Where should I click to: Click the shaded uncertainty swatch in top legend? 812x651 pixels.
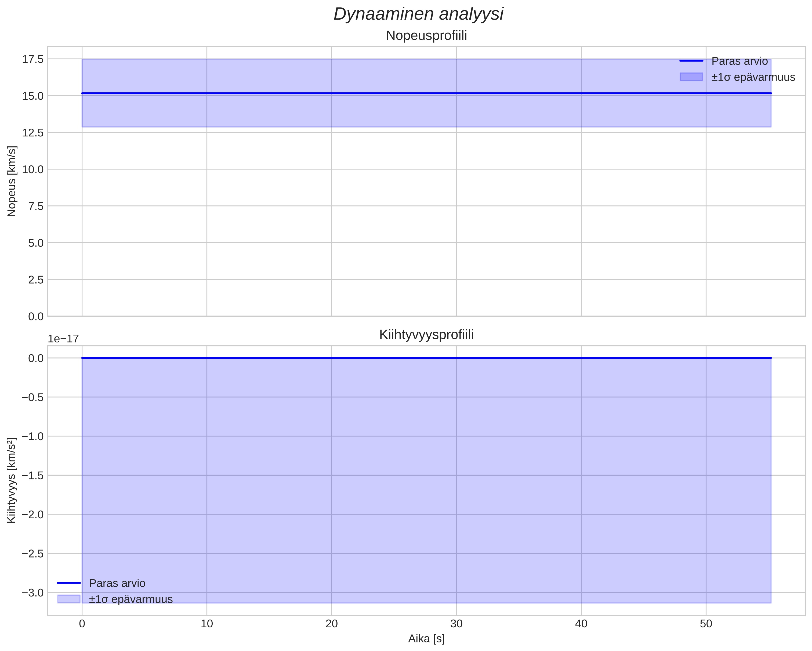(691, 77)
